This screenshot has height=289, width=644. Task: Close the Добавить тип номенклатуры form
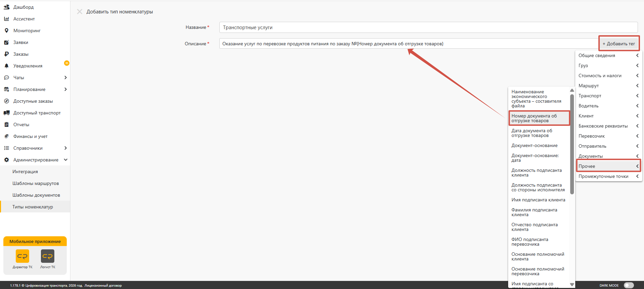(79, 12)
